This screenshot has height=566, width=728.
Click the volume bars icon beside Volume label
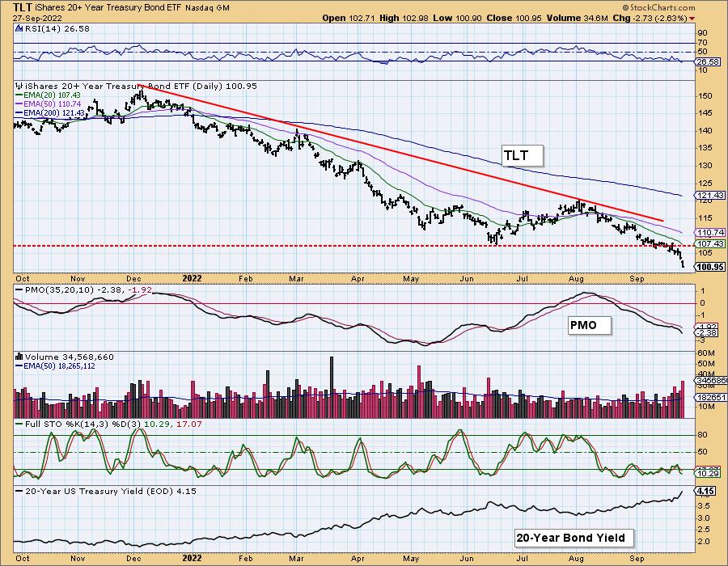(x=19, y=357)
